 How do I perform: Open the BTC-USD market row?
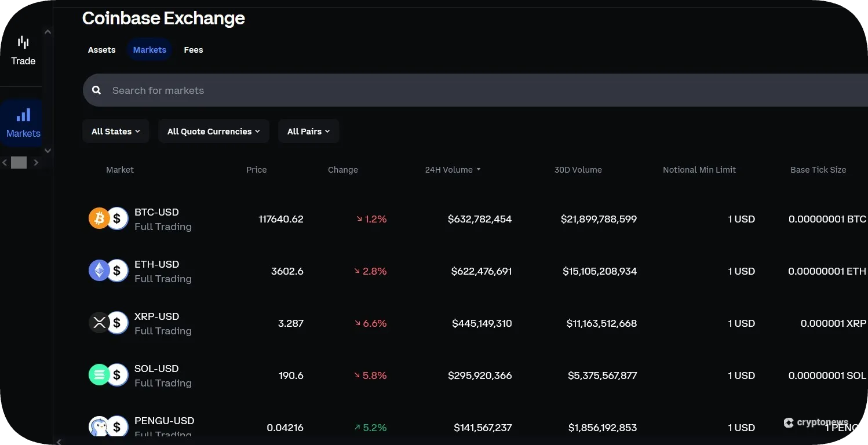click(x=156, y=218)
